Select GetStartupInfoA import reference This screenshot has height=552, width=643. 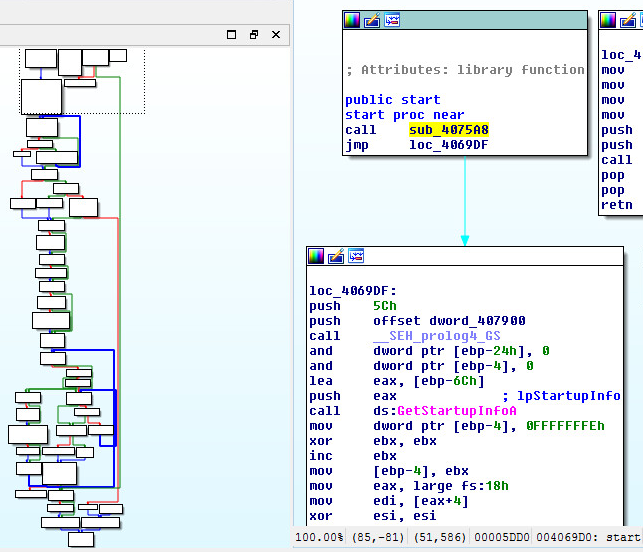pos(457,411)
